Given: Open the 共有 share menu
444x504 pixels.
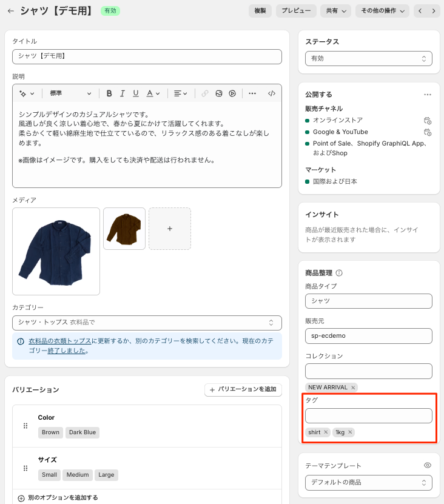Looking at the screenshot, I should (x=335, y=11).
